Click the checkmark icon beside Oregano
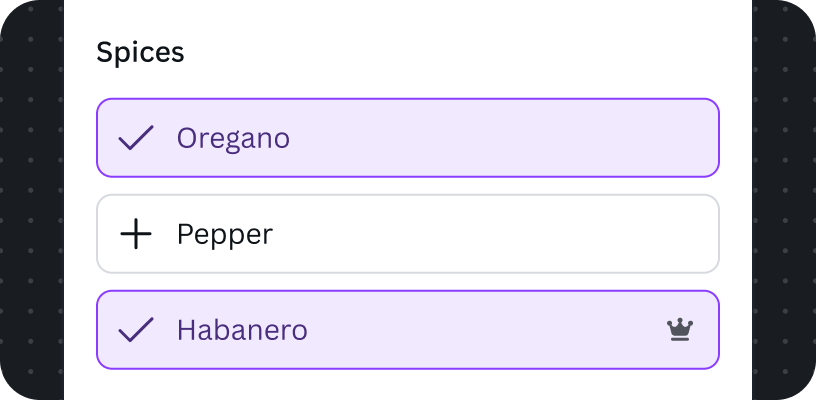The width and height of the screenshot is (816, 400). (x=136, y=138)
